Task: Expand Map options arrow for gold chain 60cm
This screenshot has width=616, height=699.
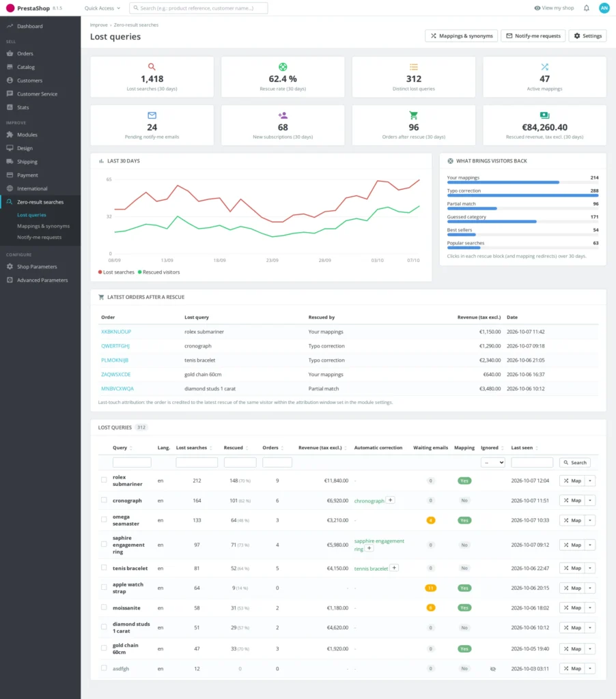Action: 590,648
